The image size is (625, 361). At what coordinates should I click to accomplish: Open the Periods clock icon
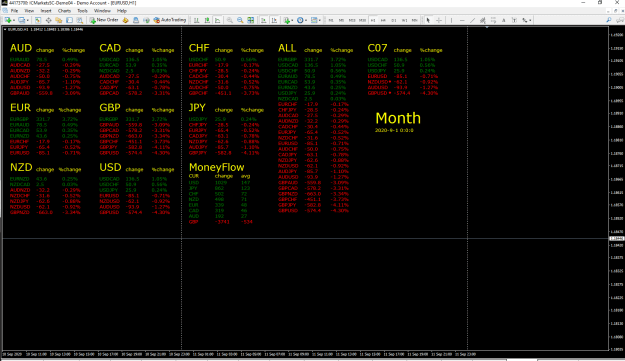tap(300, 20)
